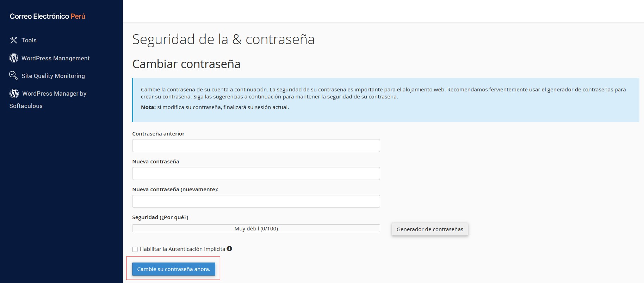Open the Generador de contraseñas button
The height and width of the screenshot is (283, 644).
click(x=429, y=229)
